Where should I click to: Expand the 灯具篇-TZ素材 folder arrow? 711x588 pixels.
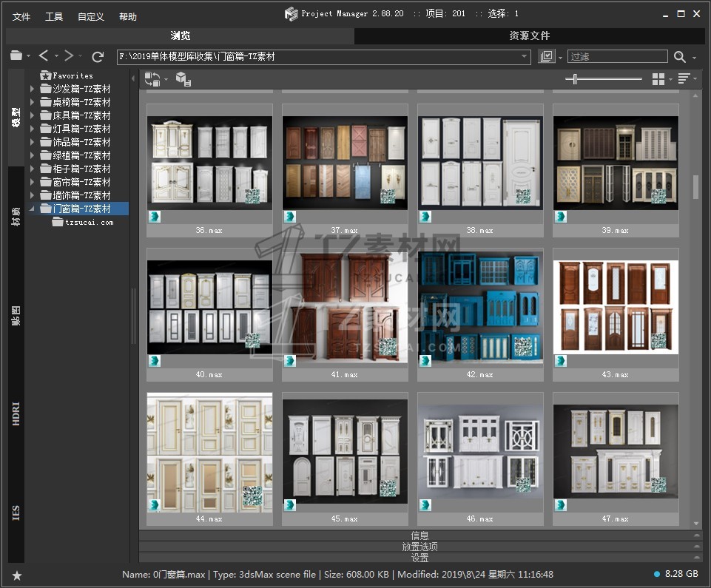tap(32, 129)
